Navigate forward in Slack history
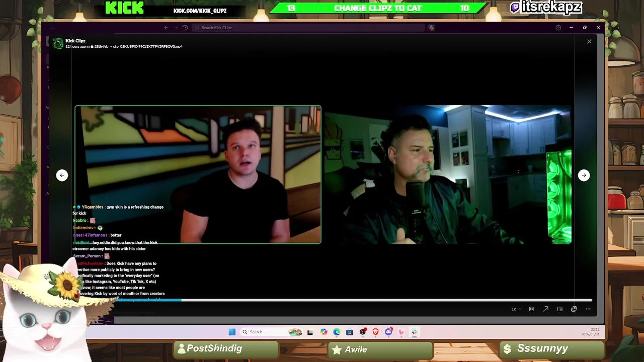This screenshot has height=362, width=644. (176, 28)
